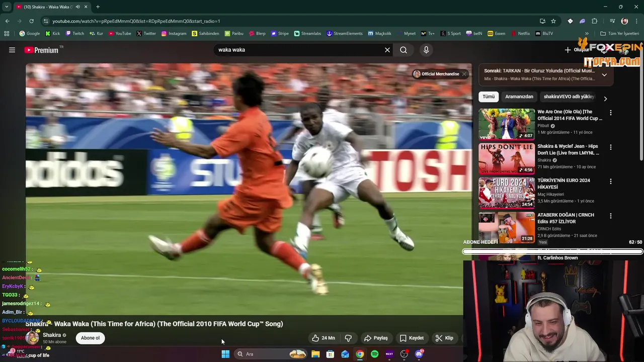This screenshot has width=644, height=362.
Task: Open the Kick bookmark
Action: tap(53, 34)
